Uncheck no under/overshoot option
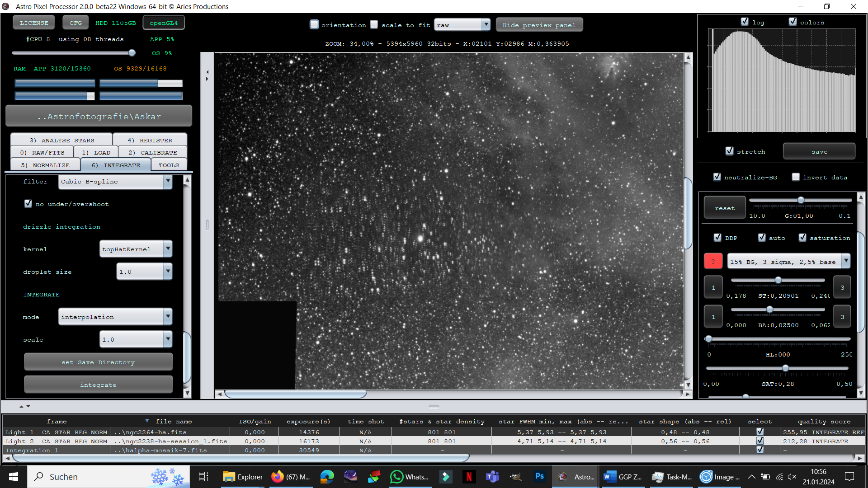 coord(28,204)
